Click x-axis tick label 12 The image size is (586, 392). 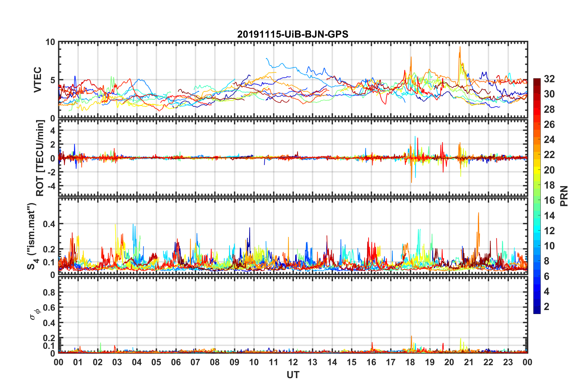coord(293,362)
